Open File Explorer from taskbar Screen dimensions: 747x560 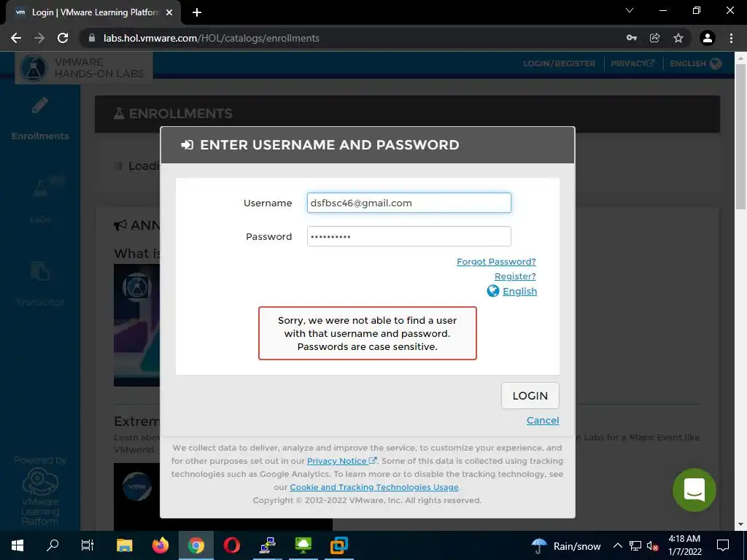[x=124, y=545]
